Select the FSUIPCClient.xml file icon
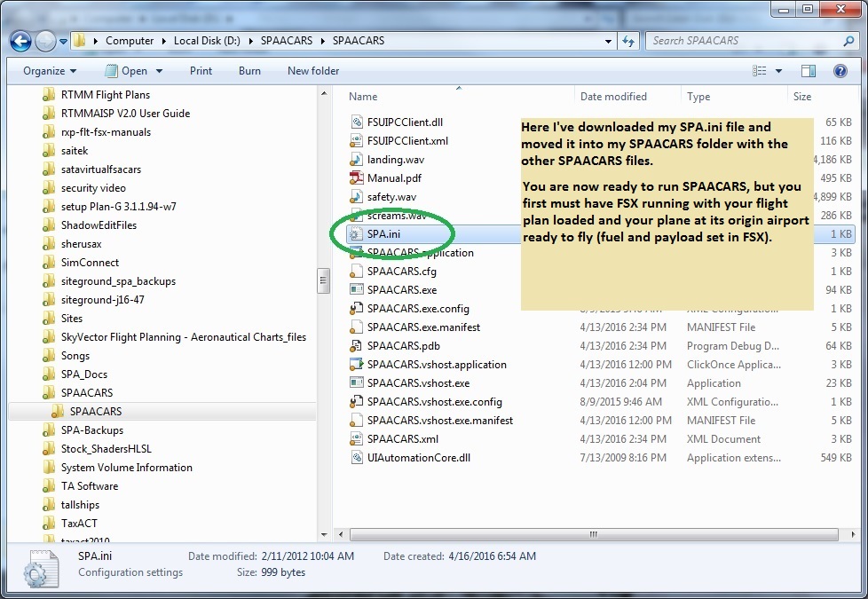This screenshot has width=868, height=599. pyautogui.click(x=357, y=141)
